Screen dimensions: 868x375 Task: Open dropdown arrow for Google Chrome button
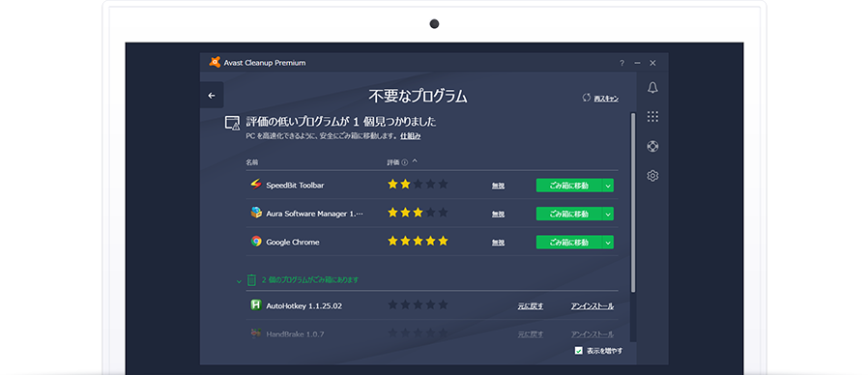pyautogui.click(x=608, y=243)
